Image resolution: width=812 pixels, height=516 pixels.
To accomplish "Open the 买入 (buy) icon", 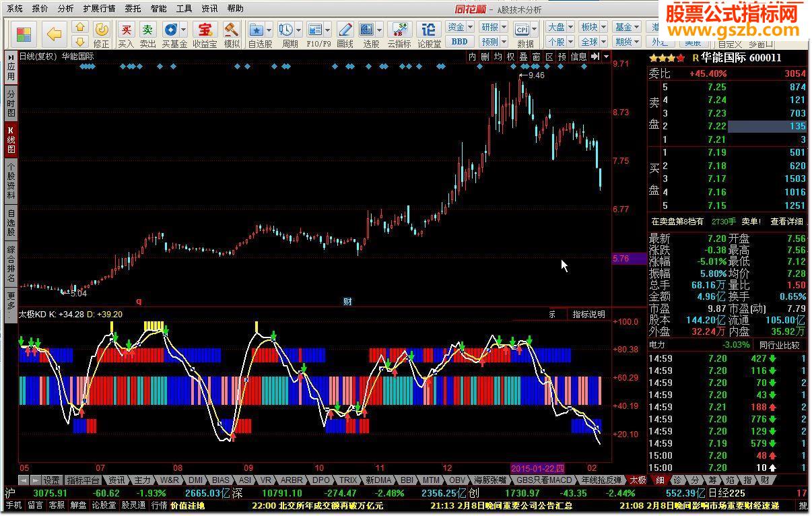I will pos(126,34).
